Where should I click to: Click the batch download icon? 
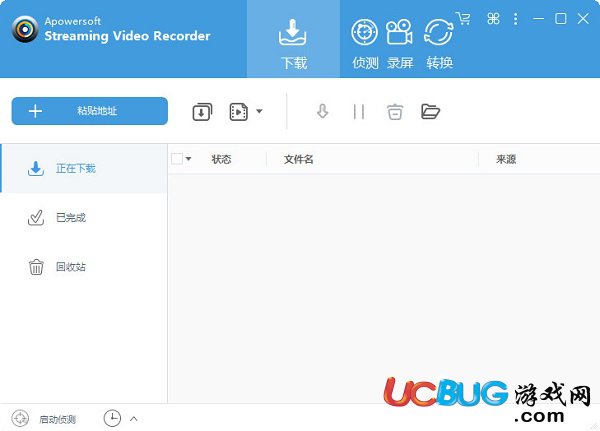tap(202, 112)
